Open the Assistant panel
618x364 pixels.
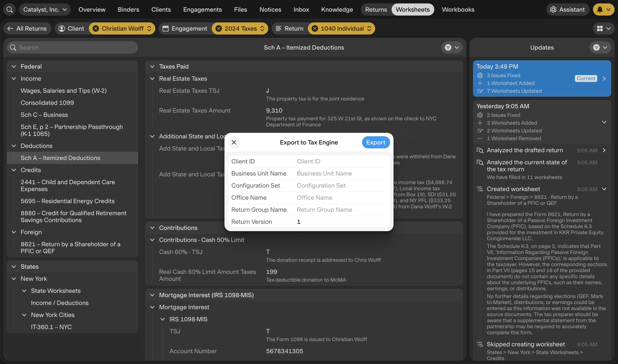pyautogui.click(x=568, y=9)
